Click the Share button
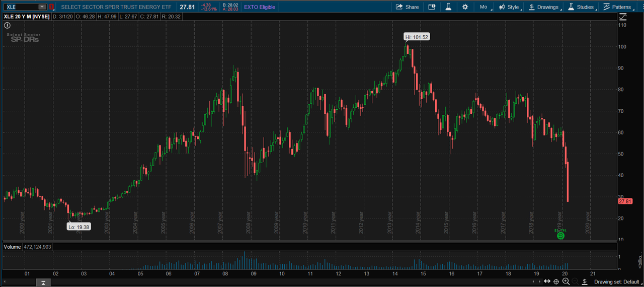The image size is (644, 287). pyautogui.click(x=408, y=7)
